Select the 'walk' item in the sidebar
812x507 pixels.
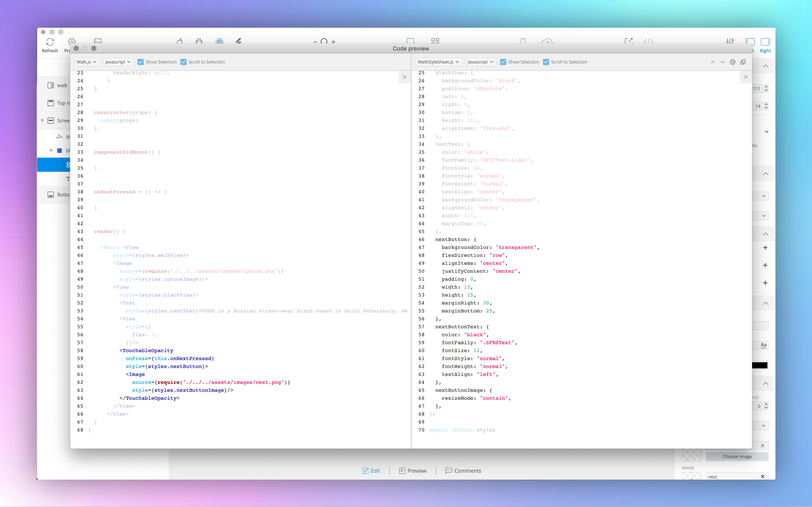point(54,85)
